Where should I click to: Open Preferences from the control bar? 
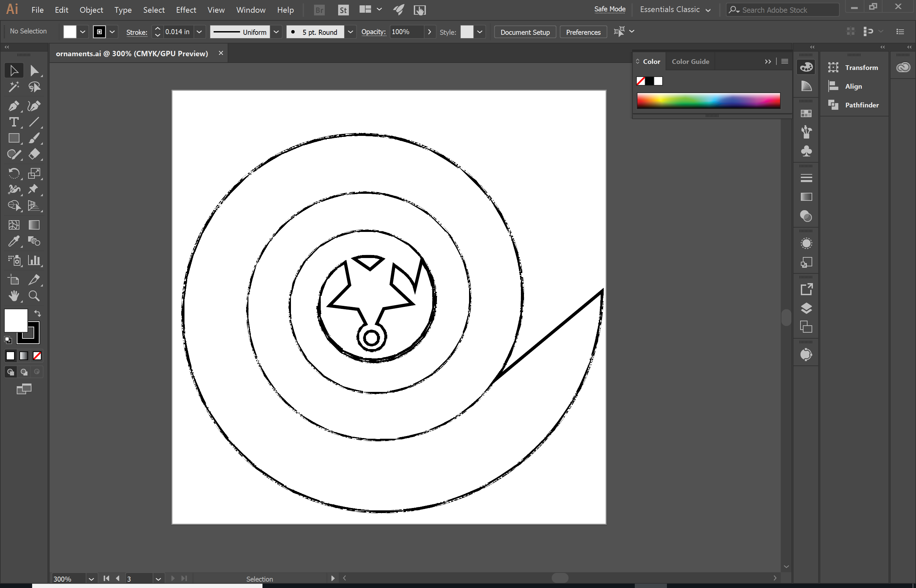(583, 32)
